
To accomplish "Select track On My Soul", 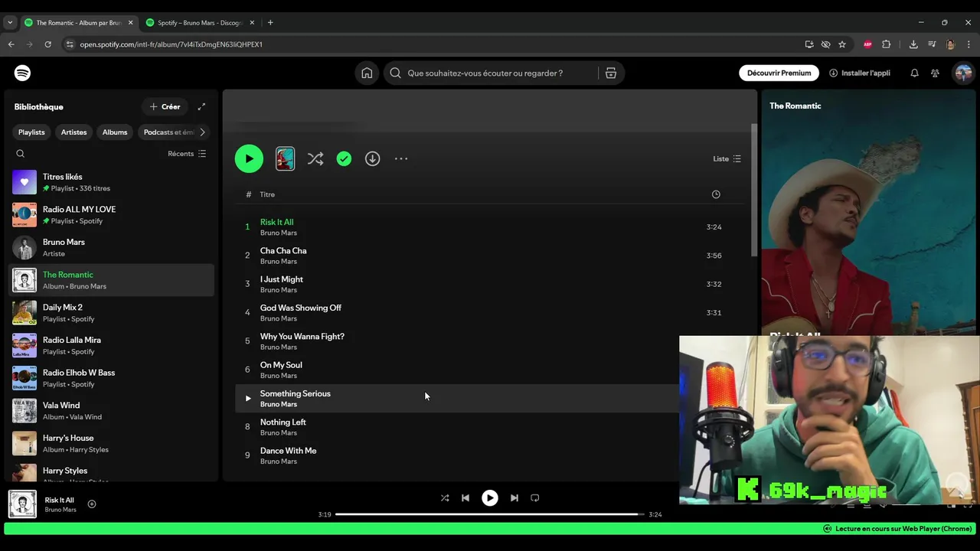I will coord(457,370).
